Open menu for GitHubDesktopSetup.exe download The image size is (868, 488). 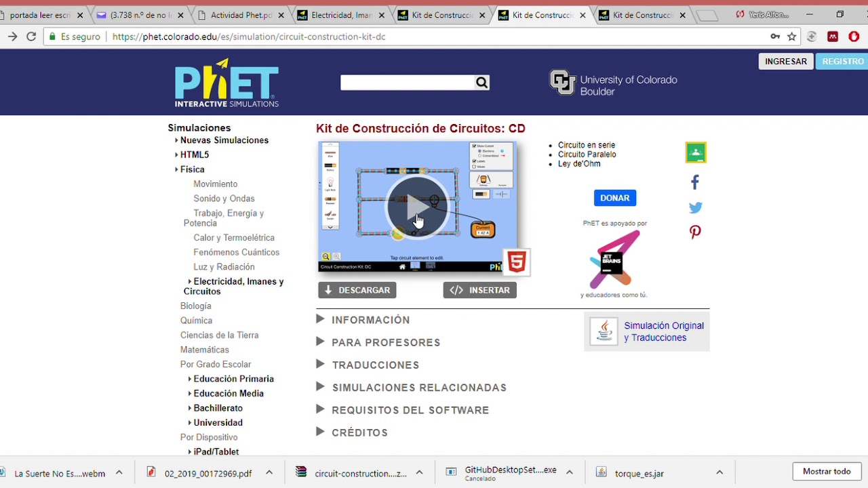pos(570,472)
